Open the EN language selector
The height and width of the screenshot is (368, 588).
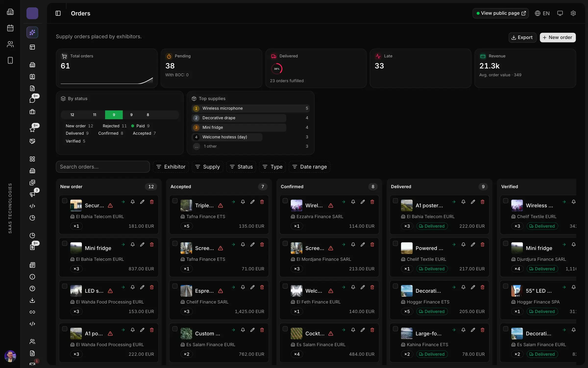pos(542,13)
